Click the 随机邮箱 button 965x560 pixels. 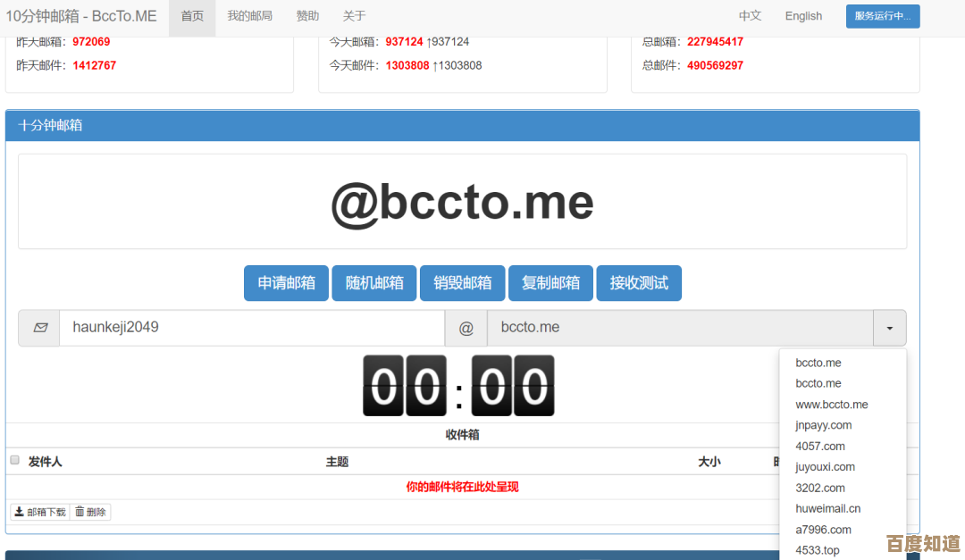(x=374, y=283)
